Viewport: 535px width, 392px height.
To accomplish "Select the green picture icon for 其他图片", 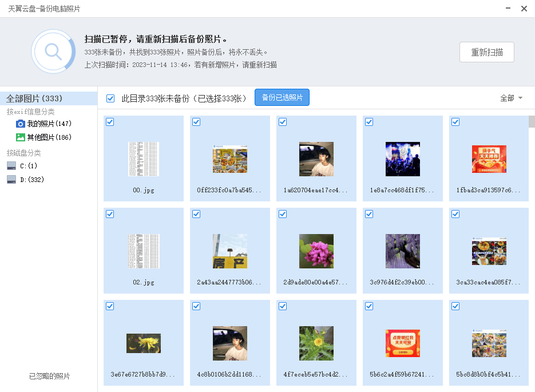I will pyautogui.click(x=21, y=137).
